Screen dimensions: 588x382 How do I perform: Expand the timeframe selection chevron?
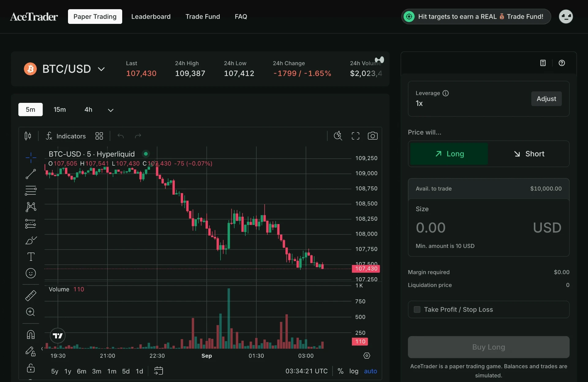point(111,110)
